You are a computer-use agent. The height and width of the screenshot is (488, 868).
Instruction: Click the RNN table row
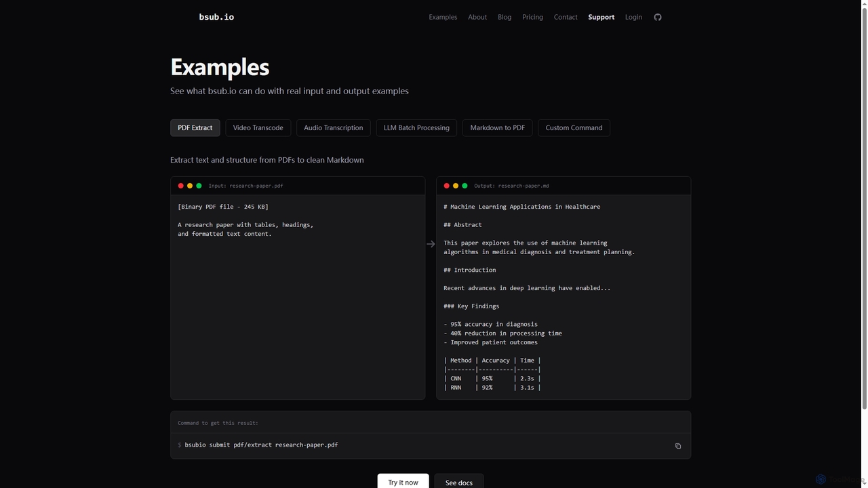[492, 388]
